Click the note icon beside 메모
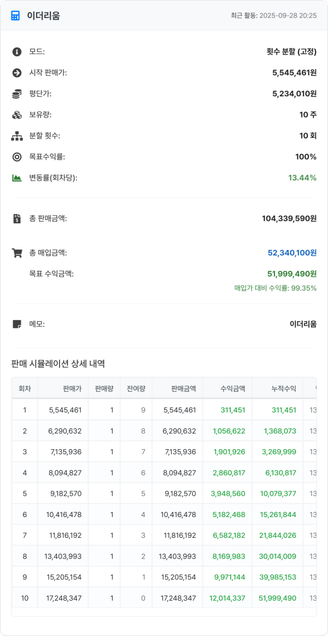The height and width of the screenshot is (644, 328). click(x=17, y=324)
